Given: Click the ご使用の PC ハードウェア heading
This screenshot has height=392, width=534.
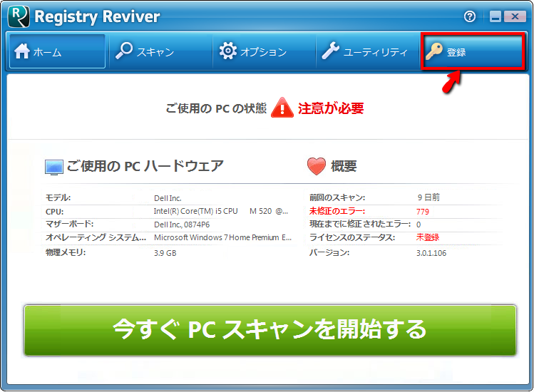Looking at the screenshot, I should pyautogui.click(x=145, y=166).
